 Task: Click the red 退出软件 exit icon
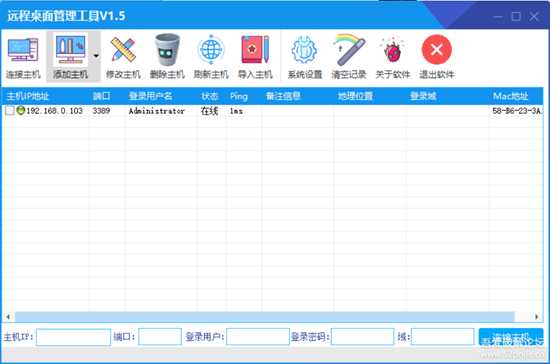pyautogui.click(x=437, y=49)
